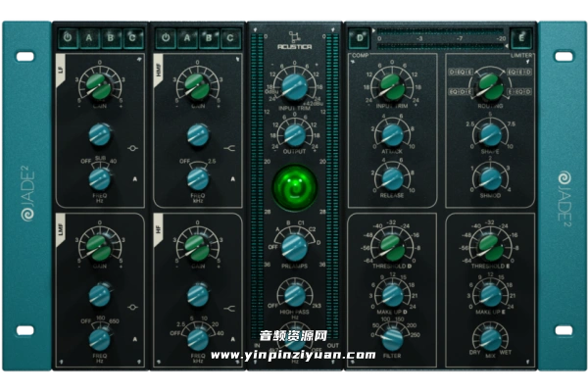
Task: Click the center OUTPUT knob
Action: coord(295,135)
